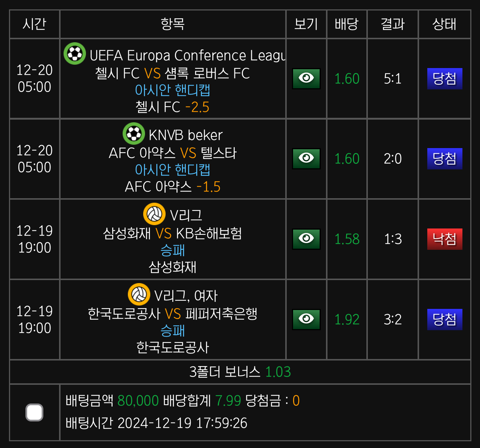The image size is (480, 448).
Task: Click the volleyball icon beside V리그 삼성화재 match
Action: pos(154,214)
